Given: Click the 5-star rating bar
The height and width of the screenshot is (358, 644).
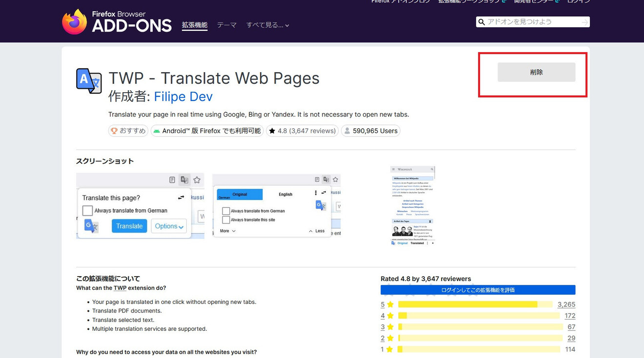Looking at the screenshot, I should coord(475,304).
